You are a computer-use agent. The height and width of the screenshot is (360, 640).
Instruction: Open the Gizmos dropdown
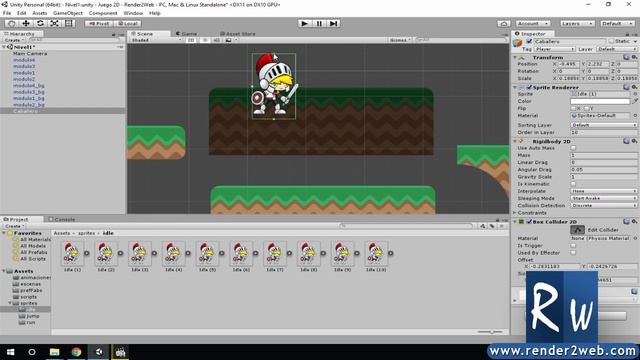coord(400,40)
